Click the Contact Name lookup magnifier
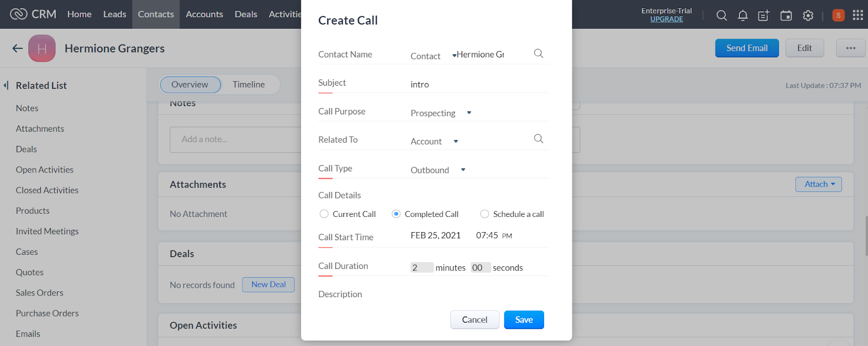This screenshot has height=346, width=868. point(538,53)
